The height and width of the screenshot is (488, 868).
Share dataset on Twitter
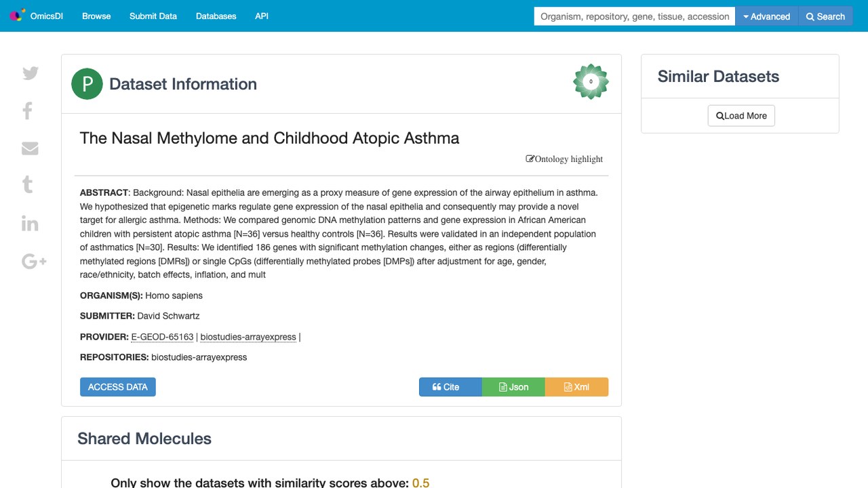(31, 73)
